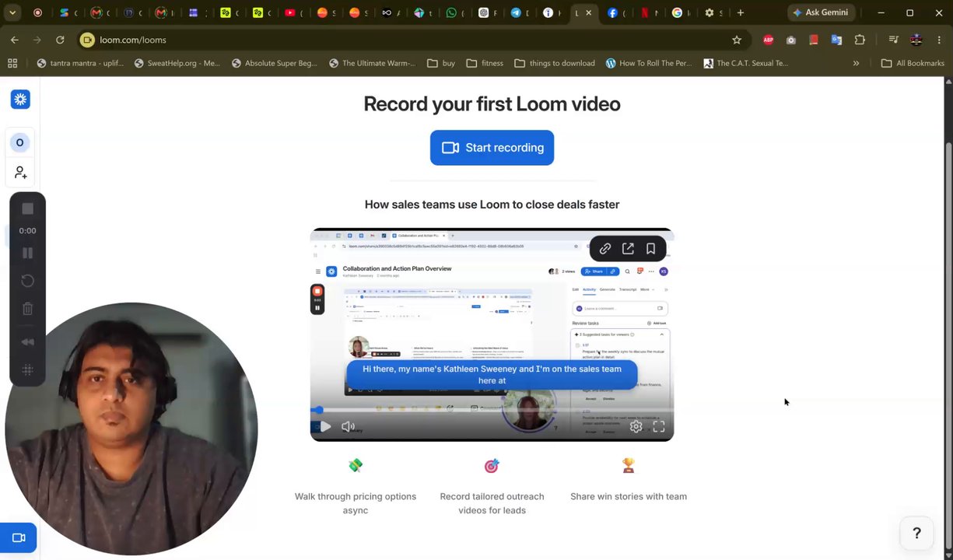Screen dimensions: 953x560
Task: Restart recording with the circular arrow icon
Action: coord(27,281)
